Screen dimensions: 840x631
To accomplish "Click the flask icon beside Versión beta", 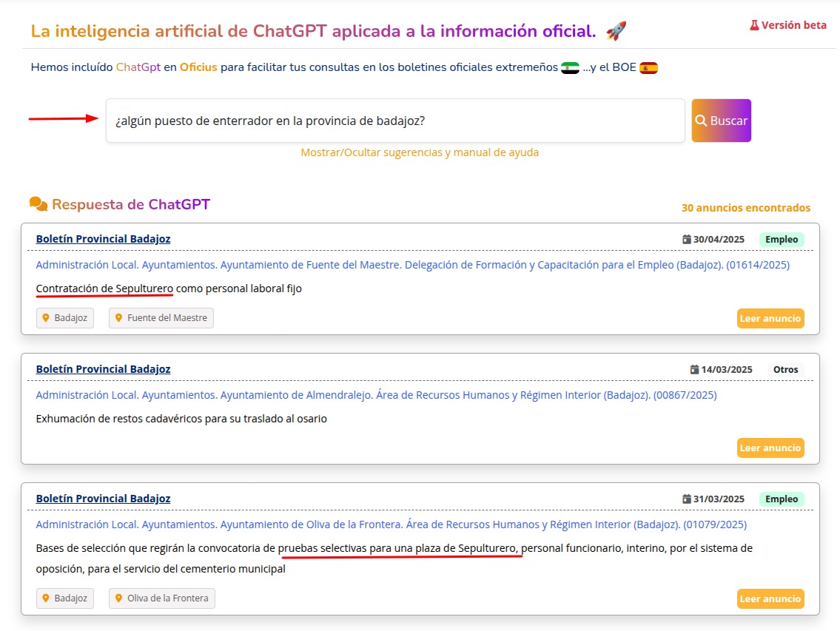I will pos(754,25).
